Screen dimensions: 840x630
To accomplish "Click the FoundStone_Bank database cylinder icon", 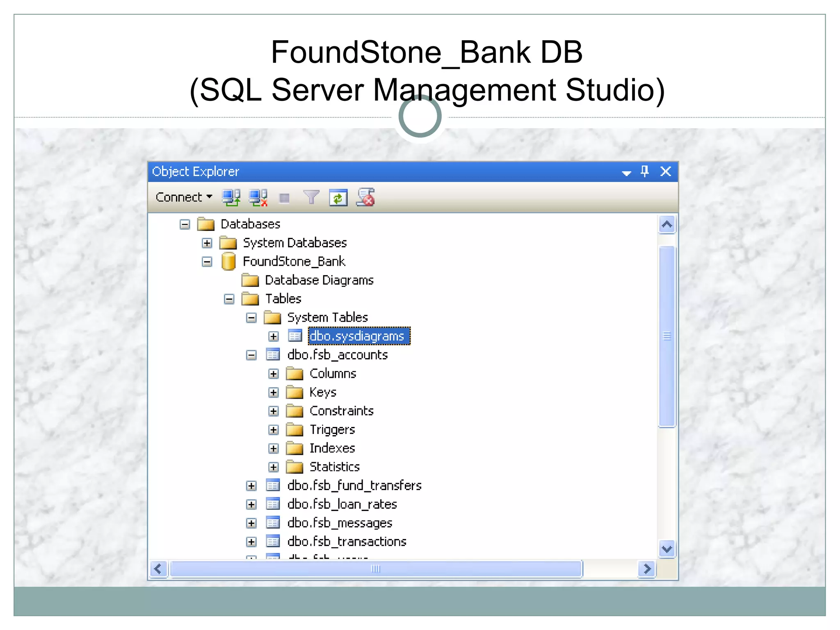I will coord(228,261).
